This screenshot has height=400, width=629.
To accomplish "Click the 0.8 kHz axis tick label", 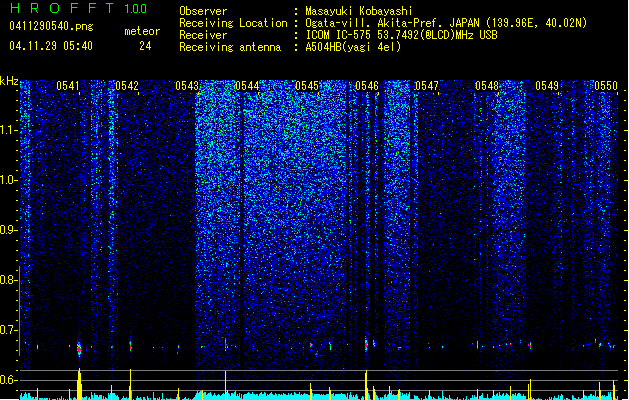I will 8,280.
